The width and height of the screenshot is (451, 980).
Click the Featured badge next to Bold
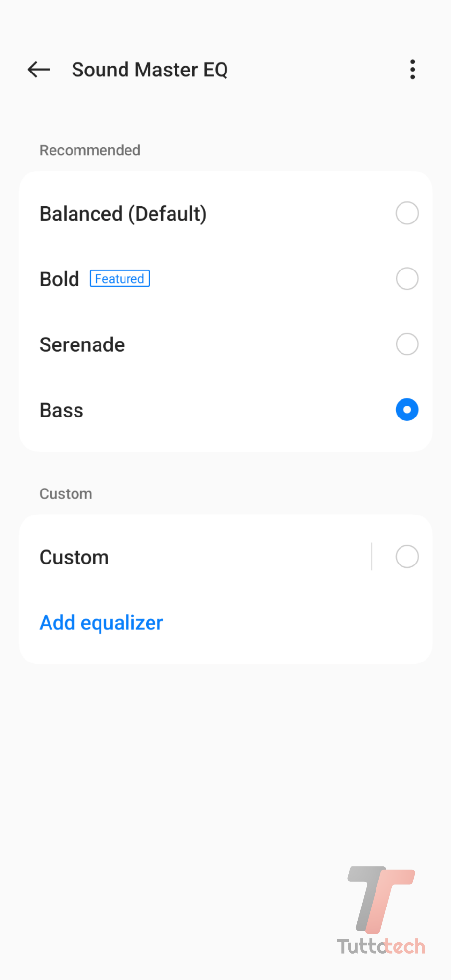pyautogui.click(x=120, y=279)
